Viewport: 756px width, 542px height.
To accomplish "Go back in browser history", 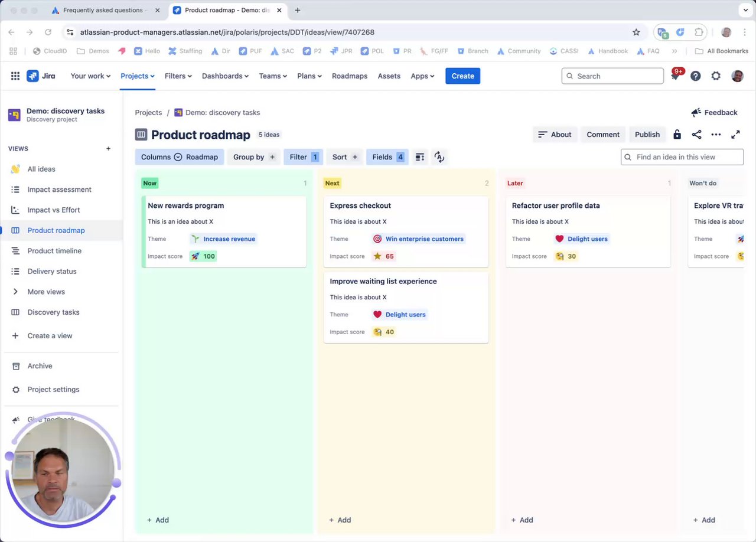I will 11,32.
